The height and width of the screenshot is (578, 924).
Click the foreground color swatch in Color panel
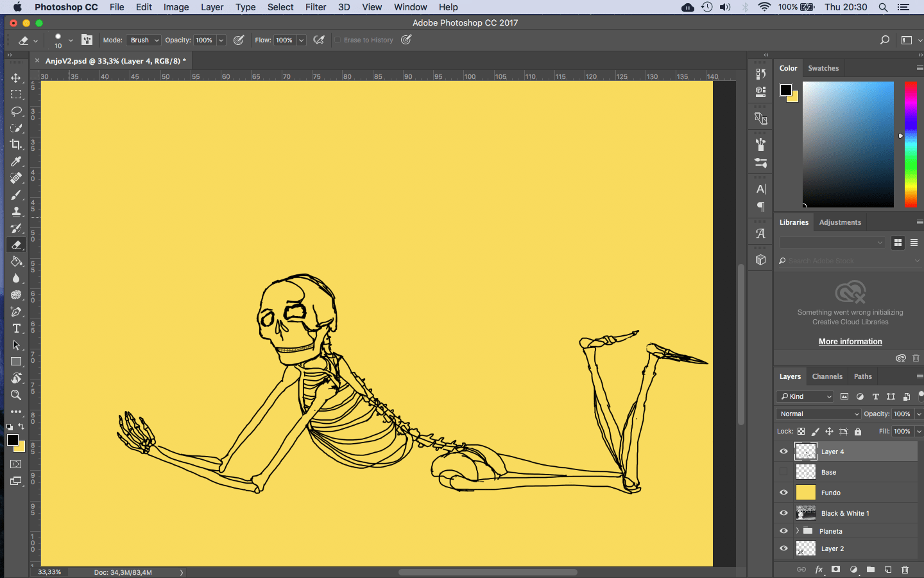point(785,90)
